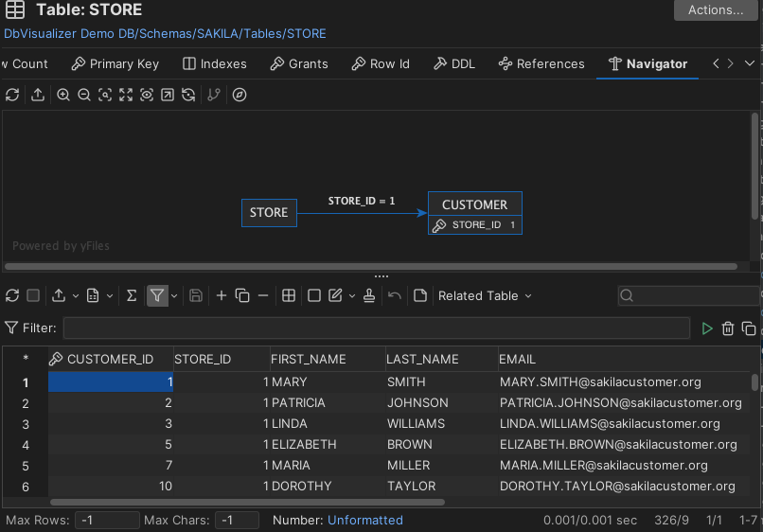Open the References tab
This screenshot has width=763, height=532.
tap(541, 63)
